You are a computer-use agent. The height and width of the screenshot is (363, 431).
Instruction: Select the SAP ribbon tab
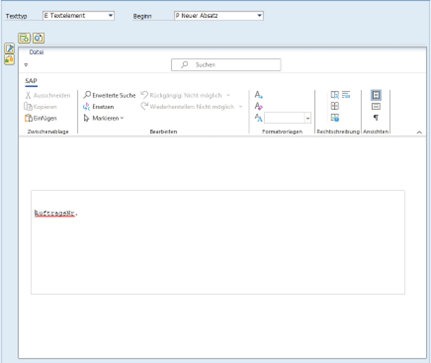click(31, 81)
